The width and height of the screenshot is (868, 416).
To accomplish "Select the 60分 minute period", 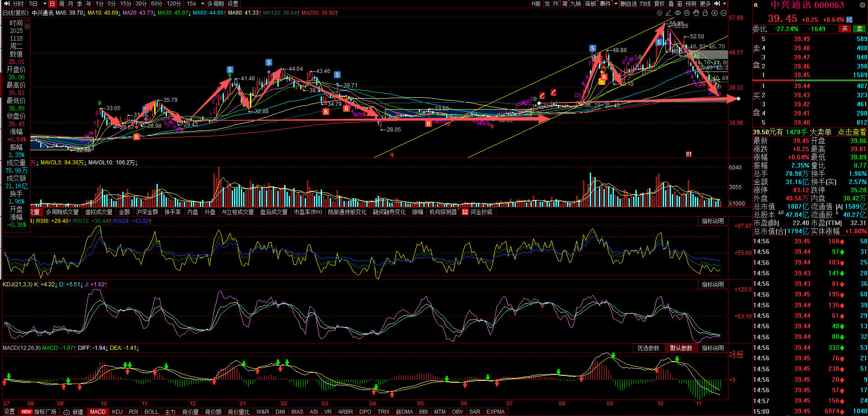I will click(x=156, y=4).
